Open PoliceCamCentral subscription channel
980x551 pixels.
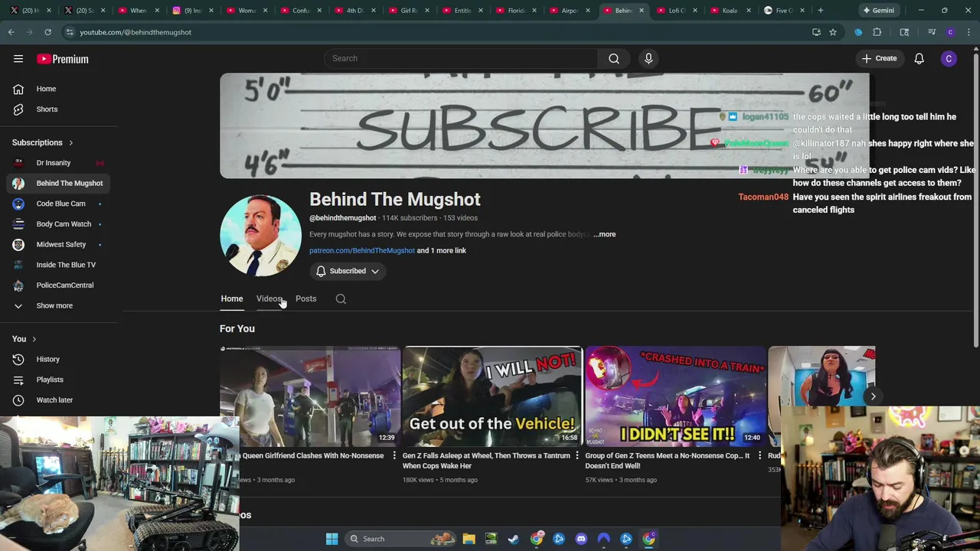(58, 285)
